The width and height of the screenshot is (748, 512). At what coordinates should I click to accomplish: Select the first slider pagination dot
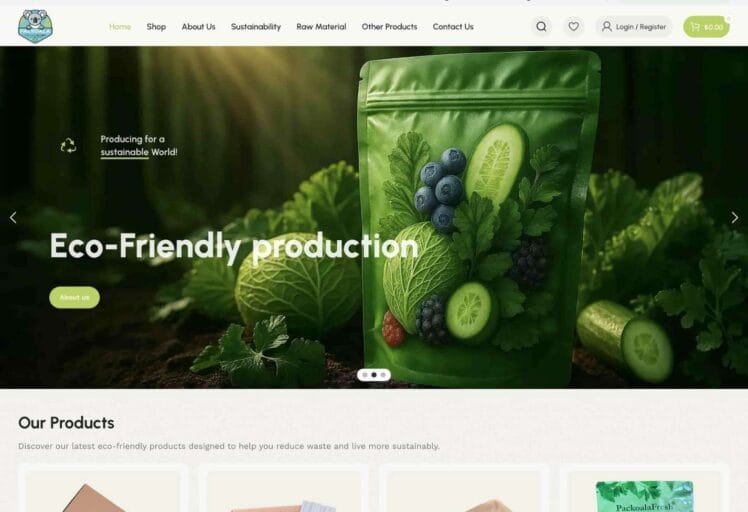click(365, 375)
